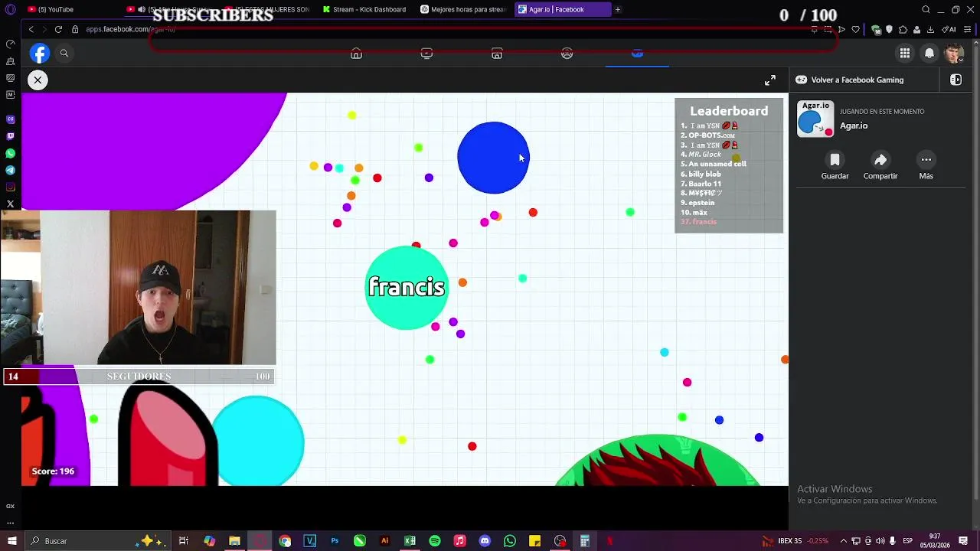
Task: Click leaderboard entry 37. francis
Action: tap(698, 222)
